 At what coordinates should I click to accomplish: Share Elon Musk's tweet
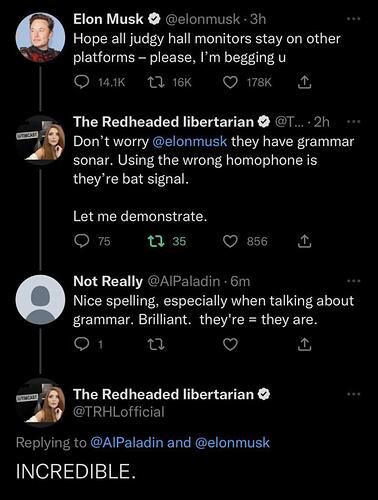click(x=304, y=82)
